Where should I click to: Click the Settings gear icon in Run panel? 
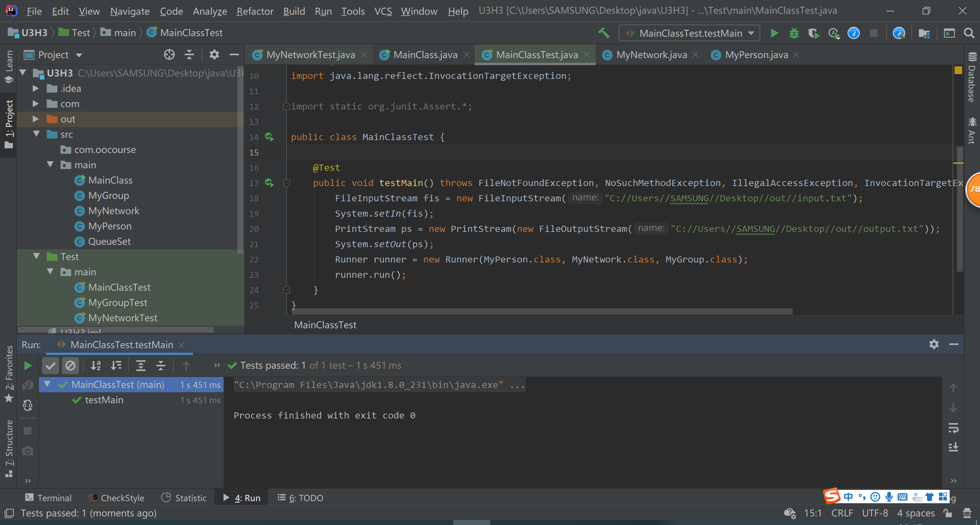pos(934,344)
